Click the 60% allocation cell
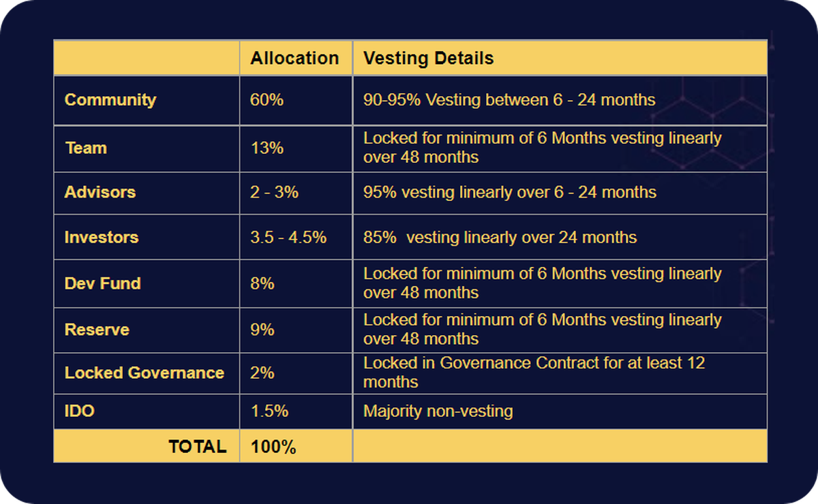This screenshot has height=504, width=818. (267, 100)
